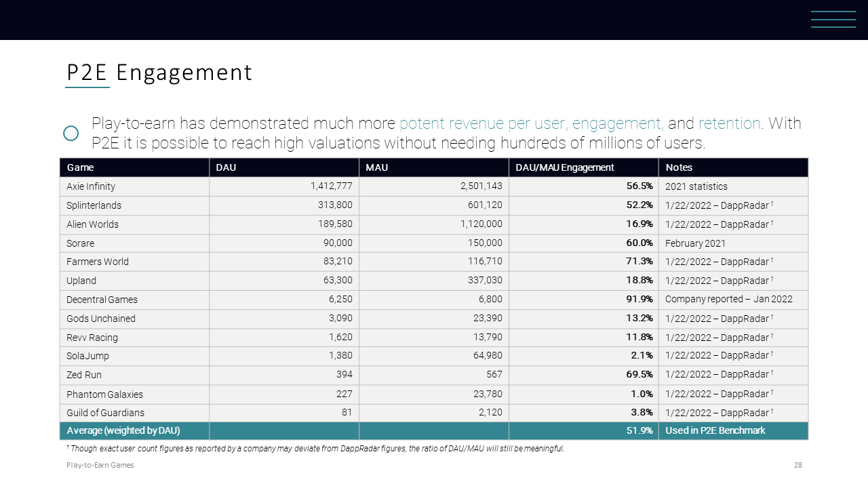Image resolution: width=868 pixels, height=488 pixels.
Task: Select DAU value 313,800
Action: (335, 205)
